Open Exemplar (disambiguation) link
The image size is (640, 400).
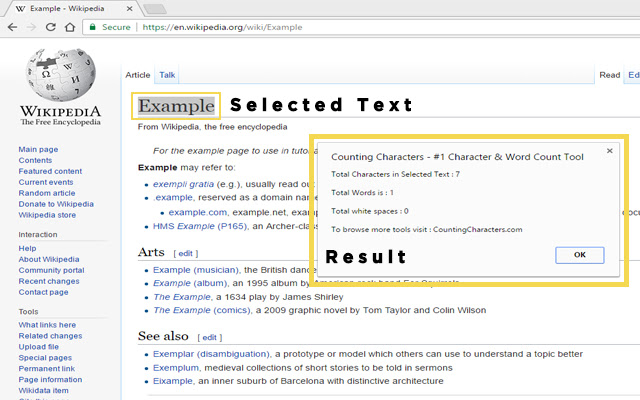click(x=212, y=354)
